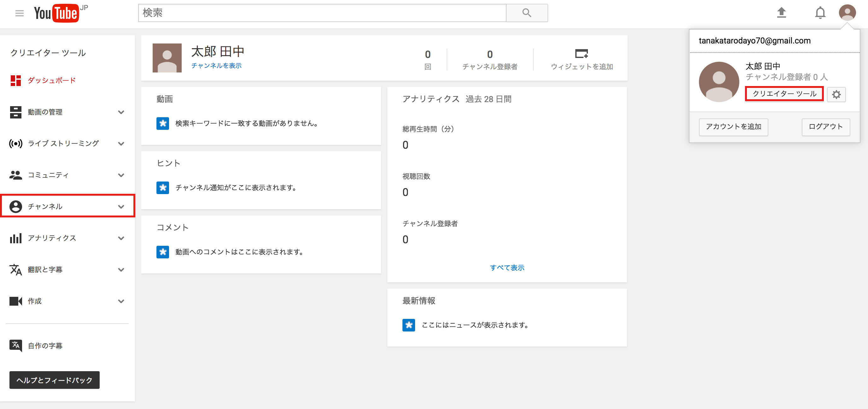Click the magnifier search button
Screen dimensions: 868x409
point(527,13)
